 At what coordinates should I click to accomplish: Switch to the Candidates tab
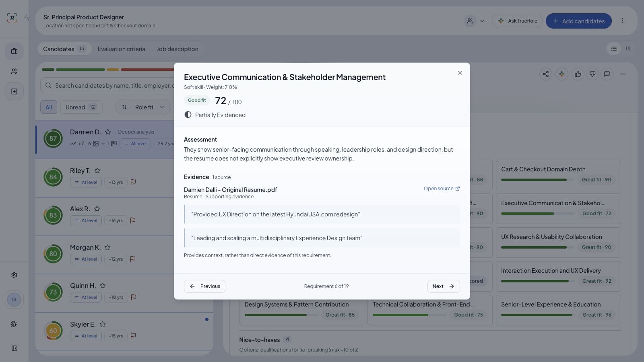coord(64,49)
